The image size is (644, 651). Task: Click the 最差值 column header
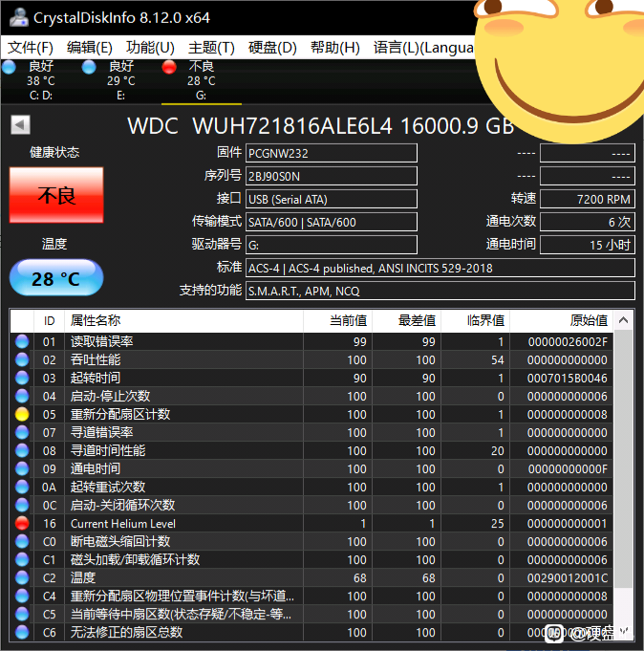[x=407, y=320]
